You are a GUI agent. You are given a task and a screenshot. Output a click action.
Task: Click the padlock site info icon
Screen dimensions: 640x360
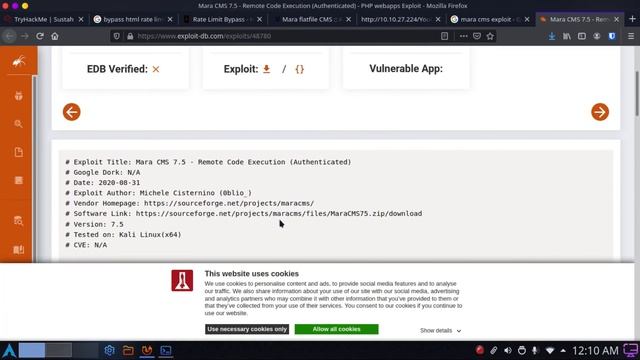tap(130, 36)
